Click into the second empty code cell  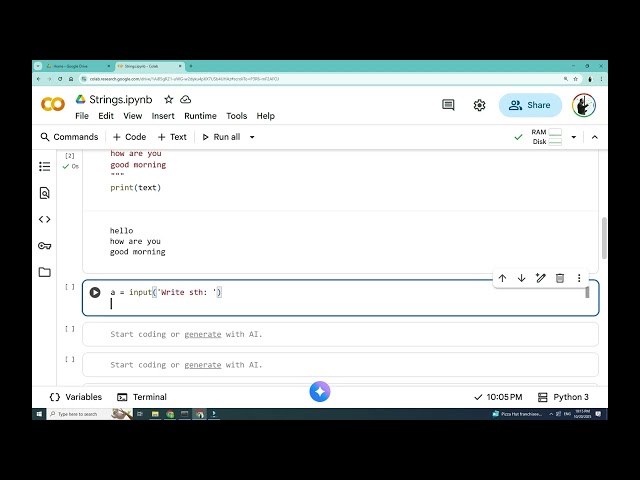pyautogui.click(x=340, y=365)
